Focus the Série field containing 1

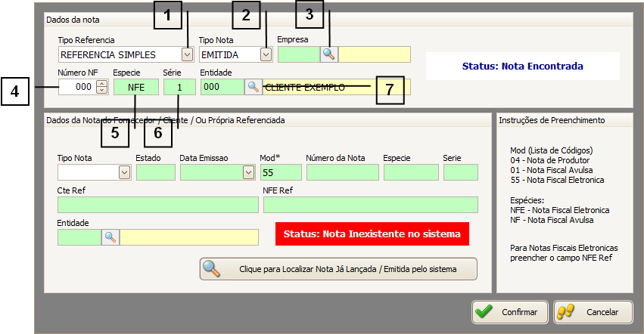(x=179, y=87)
